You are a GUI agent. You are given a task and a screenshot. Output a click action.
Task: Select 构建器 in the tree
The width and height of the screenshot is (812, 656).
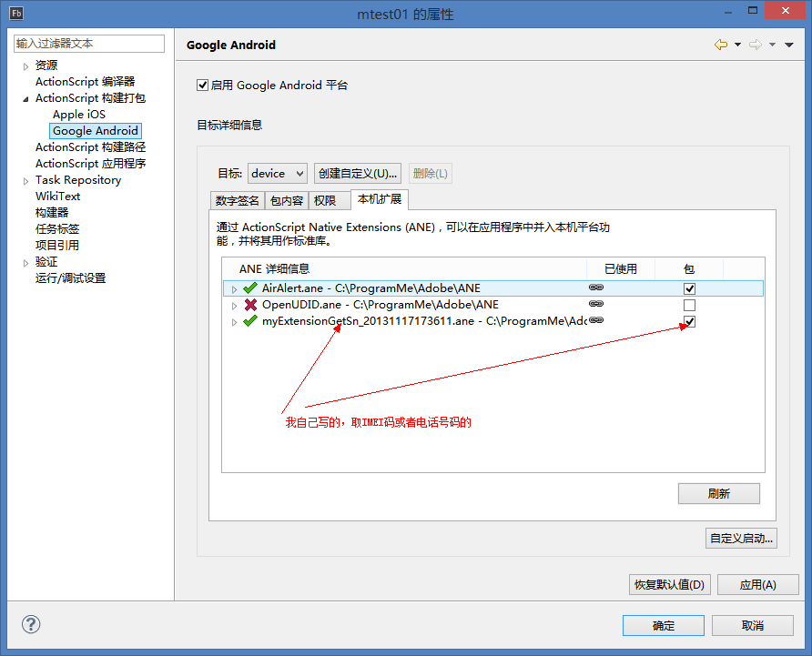[52, 212]
